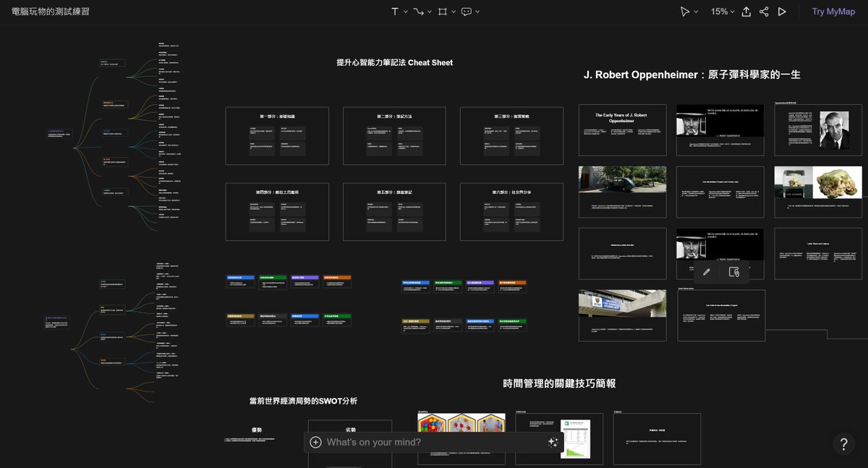Select the spreadsheet chart slide

click(559, 438)
